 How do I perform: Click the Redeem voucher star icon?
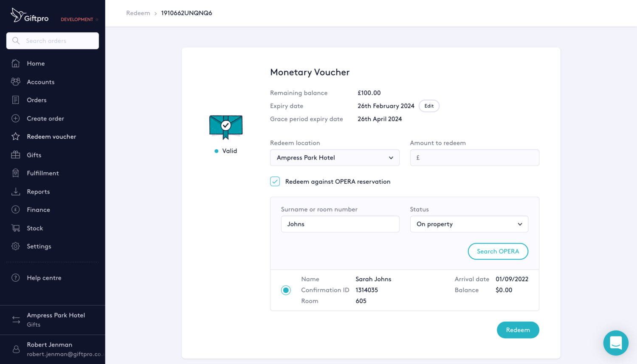click(x=16, y=137)
